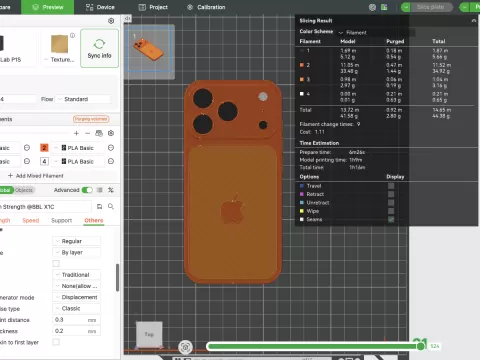The image size is (480, 360).
Task: Toggle the Advanced switch
Action: click(x=87, y=190)
